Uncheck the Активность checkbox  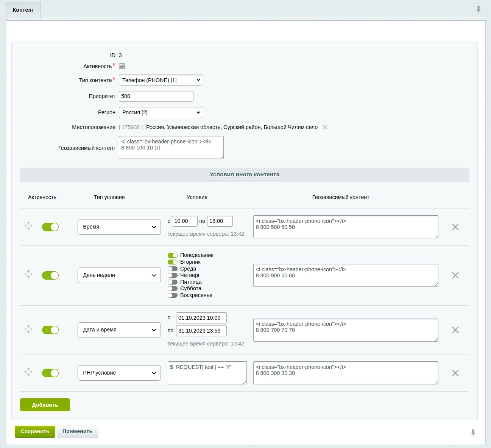pyautogui.click(x=122, y=66)
